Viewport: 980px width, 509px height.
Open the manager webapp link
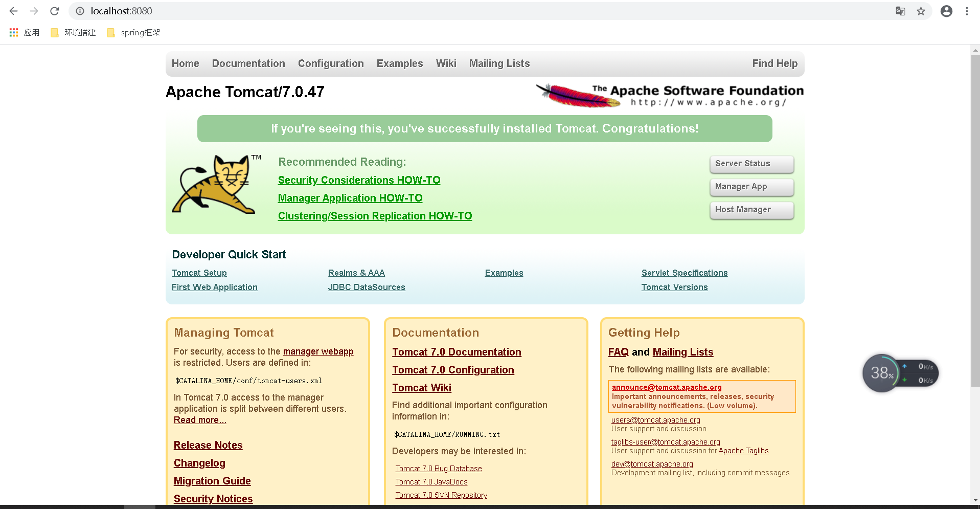click(x=318, y=351)
